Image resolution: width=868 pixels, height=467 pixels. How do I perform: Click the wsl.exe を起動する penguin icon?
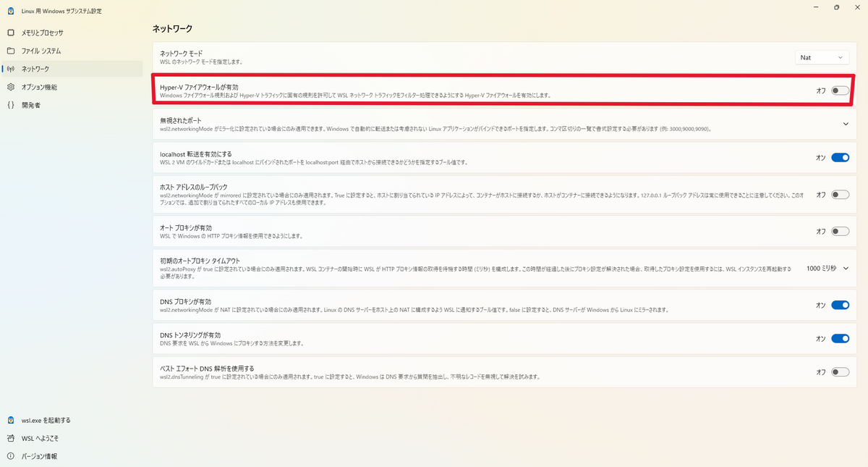point(11,420)
